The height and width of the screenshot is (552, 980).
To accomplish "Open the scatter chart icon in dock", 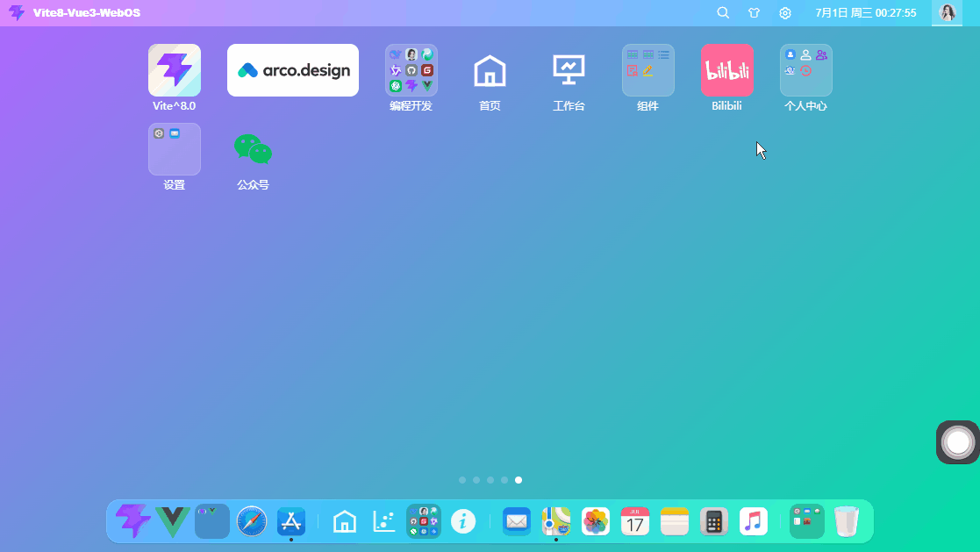I will coord(383,520).
